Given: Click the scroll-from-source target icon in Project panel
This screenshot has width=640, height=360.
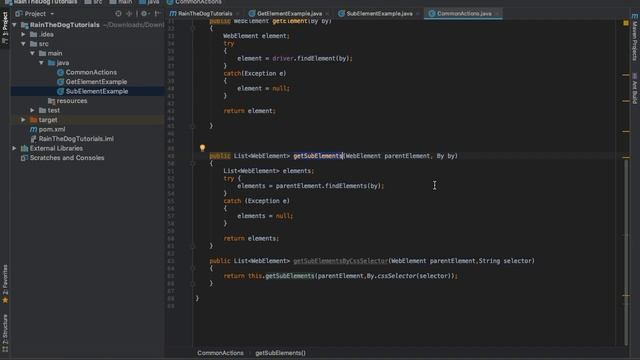Looking at the screenshot, I should (x=118, y=13).
